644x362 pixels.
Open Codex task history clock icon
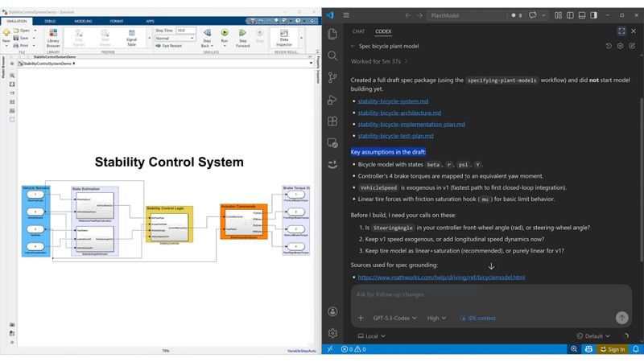click(x=609, y=46)
